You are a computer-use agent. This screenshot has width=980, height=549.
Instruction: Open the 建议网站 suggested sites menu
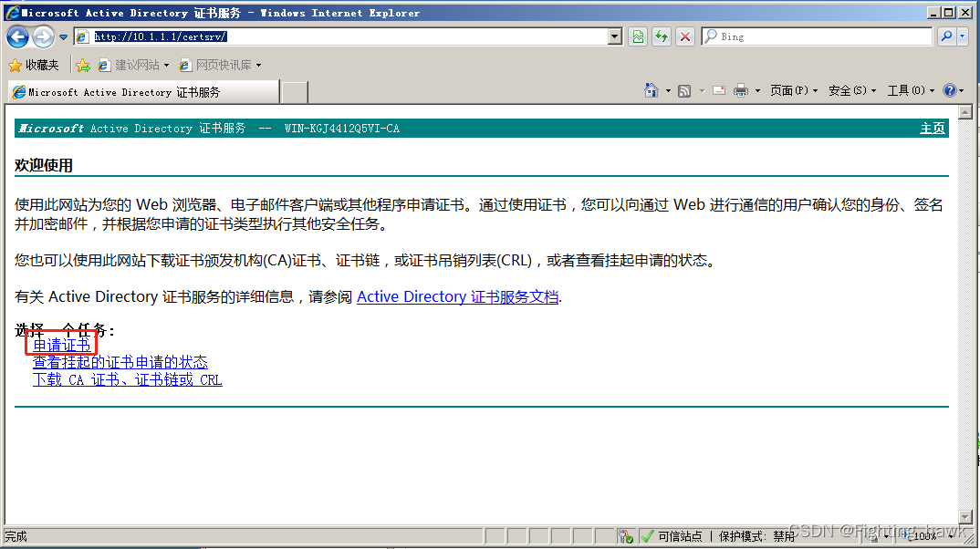click(133, 65)
